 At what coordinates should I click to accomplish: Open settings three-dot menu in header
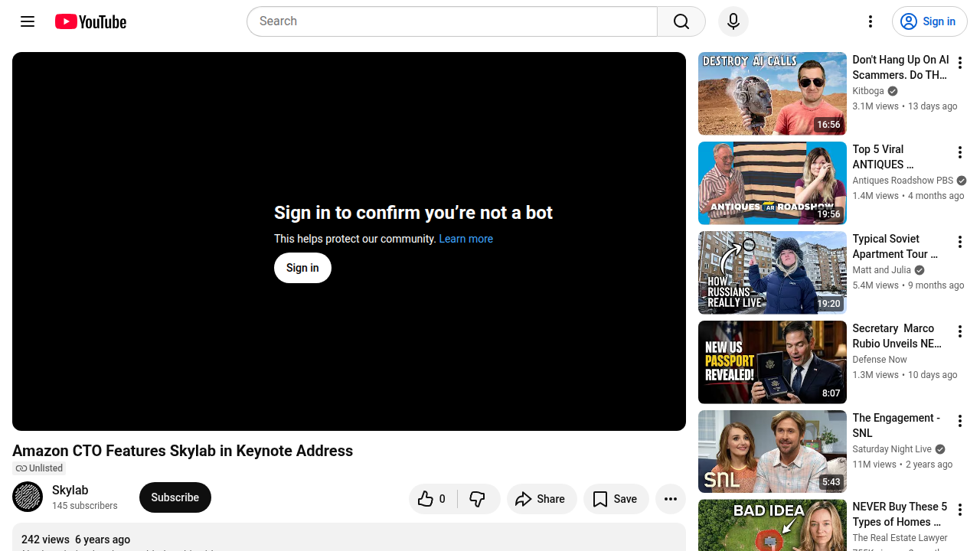tap(870, 21)
